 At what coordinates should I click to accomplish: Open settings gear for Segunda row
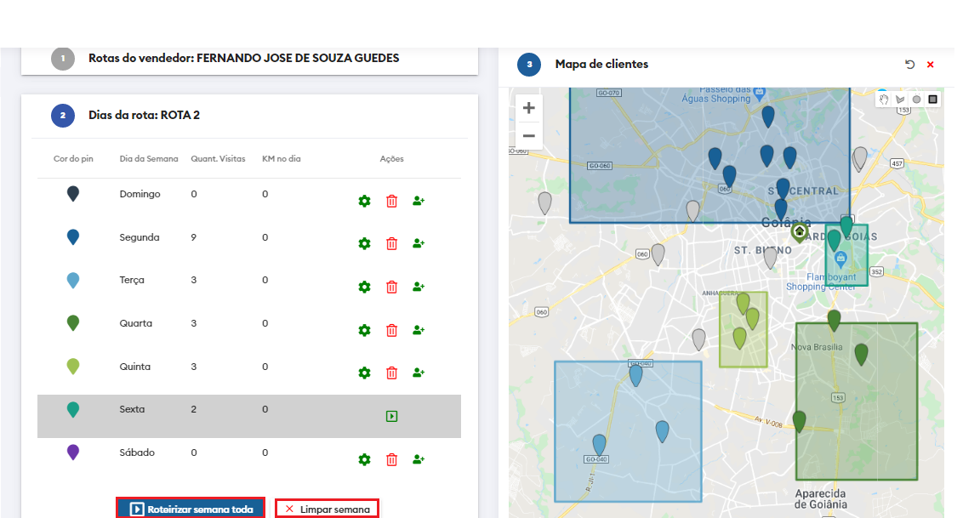[x=364, y=244]
